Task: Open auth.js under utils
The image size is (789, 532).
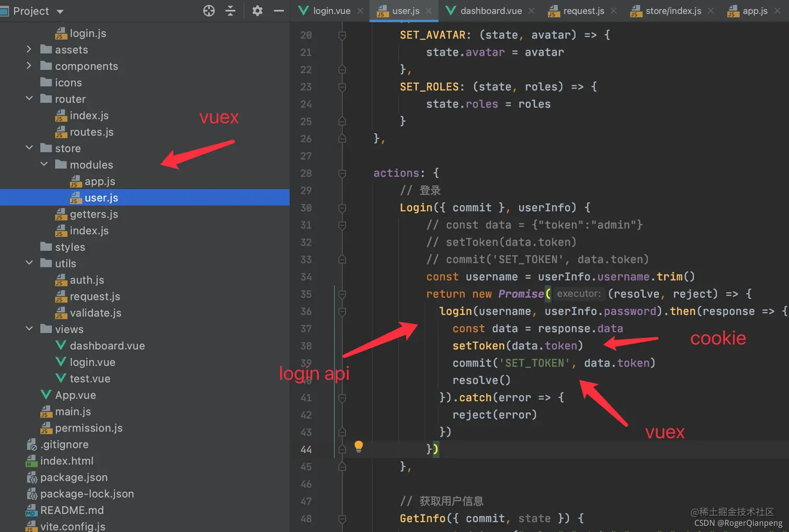Action: point(79,280)
